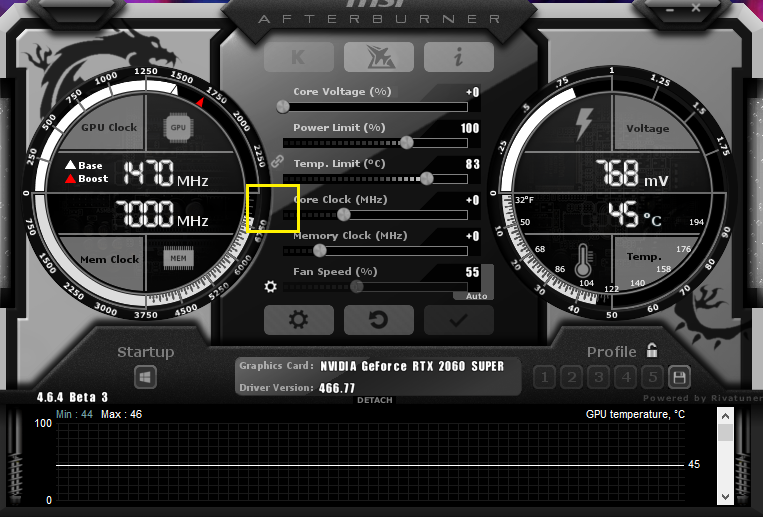
Task: Open the information (i) panel
Action: 459,57
